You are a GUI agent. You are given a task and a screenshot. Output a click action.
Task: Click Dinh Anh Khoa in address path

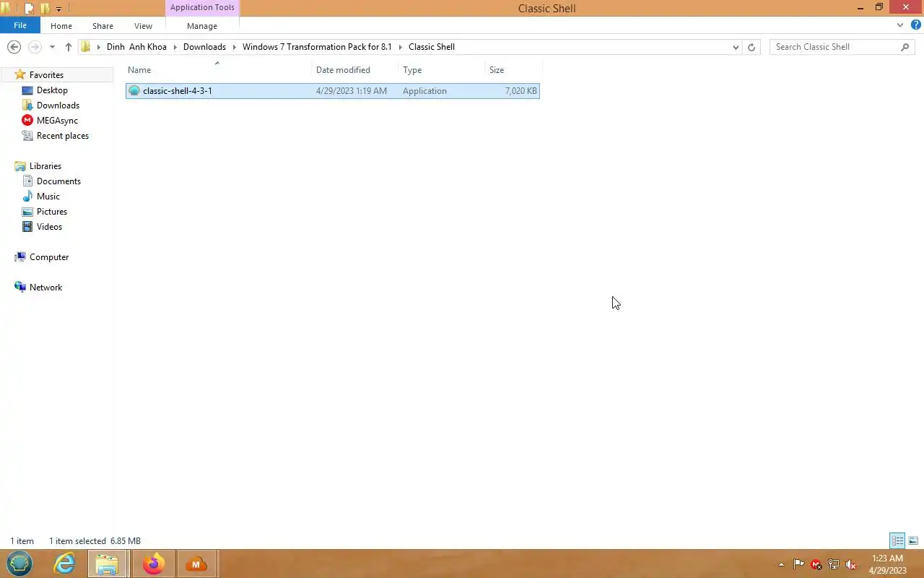click(x=136, y=47)
